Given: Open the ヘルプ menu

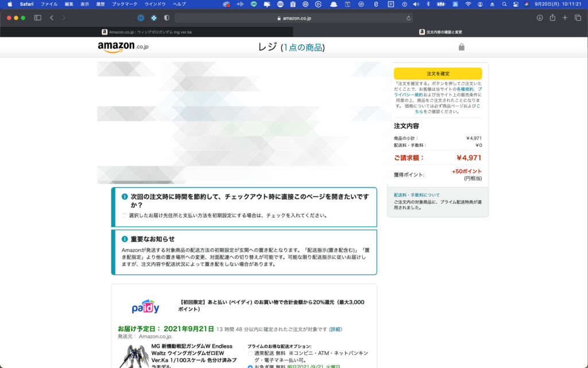Looking at the screenshot, I should [179, 4].
